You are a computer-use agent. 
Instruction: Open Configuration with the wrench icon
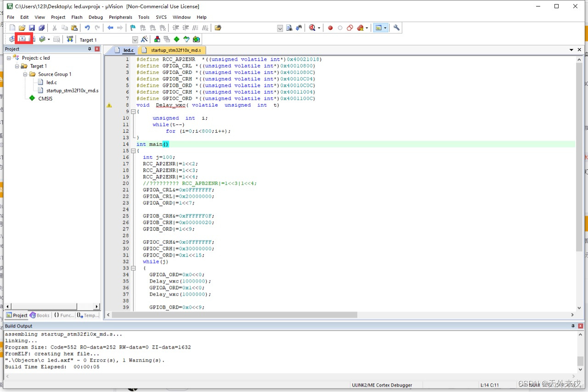point(396,28)
